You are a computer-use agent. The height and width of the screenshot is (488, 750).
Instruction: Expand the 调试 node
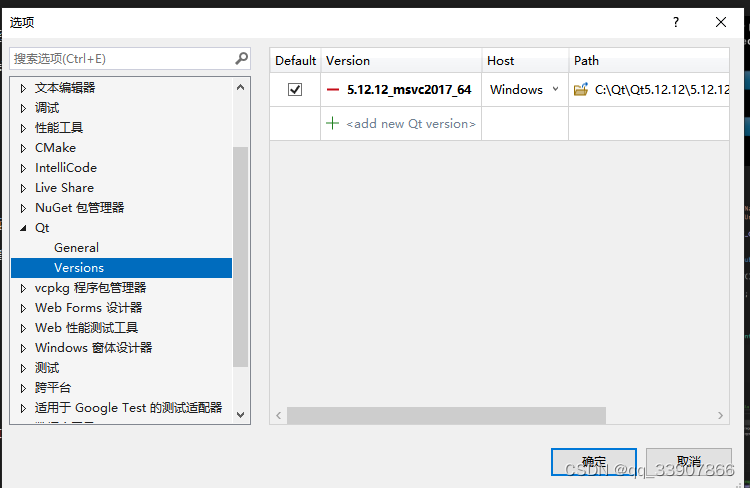pos(23,108)
